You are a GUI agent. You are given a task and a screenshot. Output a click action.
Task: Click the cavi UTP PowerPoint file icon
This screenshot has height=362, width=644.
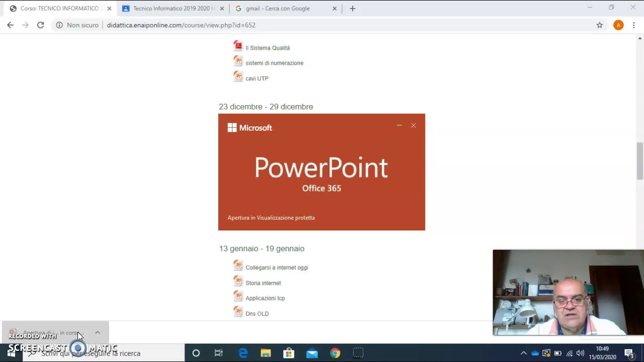[238, 76]
